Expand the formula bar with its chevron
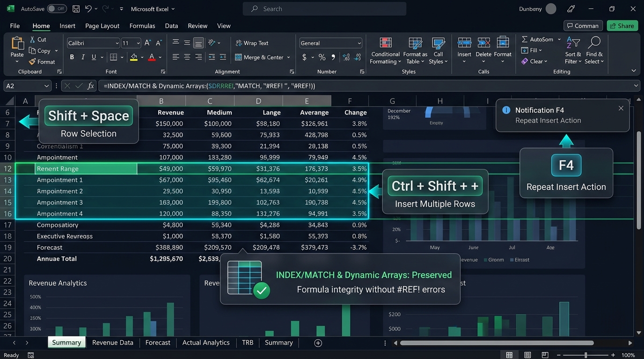 (x=636, y=86)
